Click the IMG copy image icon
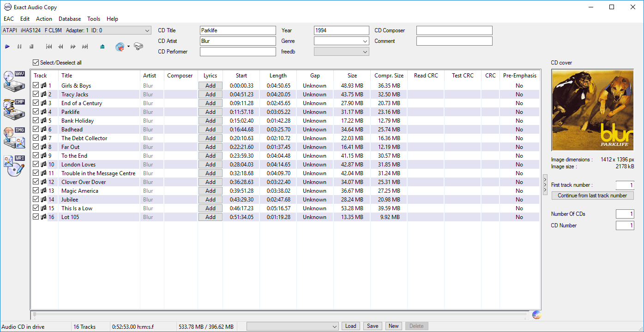644x332 pixels. pos(14,138)
